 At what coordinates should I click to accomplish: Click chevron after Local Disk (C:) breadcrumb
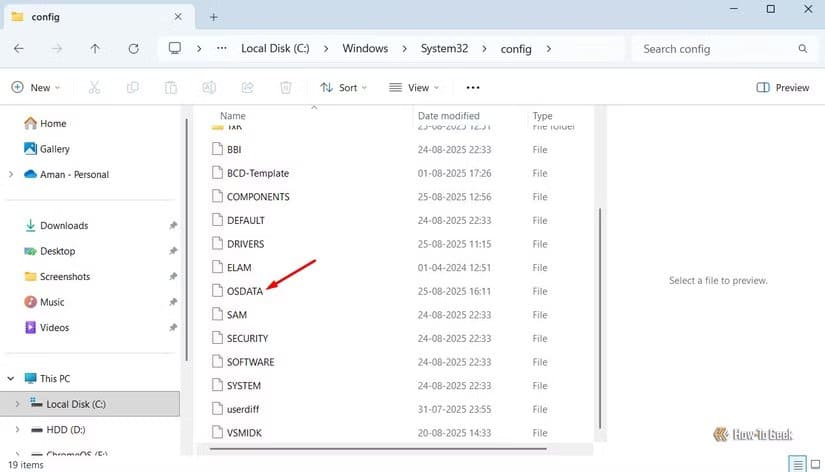[326, 48]
